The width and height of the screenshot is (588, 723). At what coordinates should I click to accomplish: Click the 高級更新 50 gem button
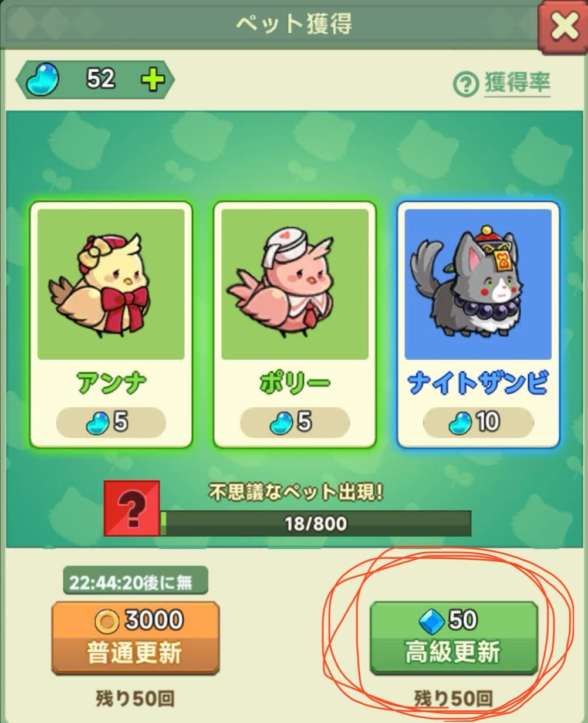[454, 637]
